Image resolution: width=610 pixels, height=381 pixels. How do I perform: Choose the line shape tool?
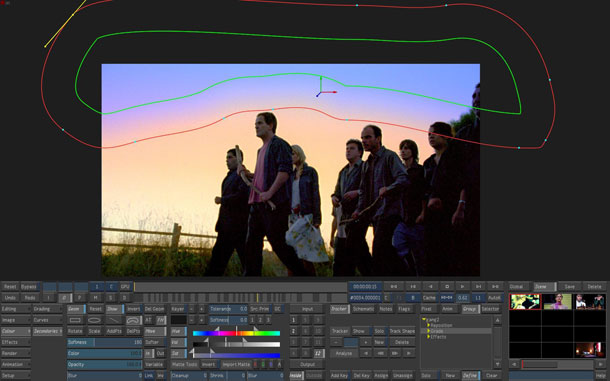(x=114, y=320)
